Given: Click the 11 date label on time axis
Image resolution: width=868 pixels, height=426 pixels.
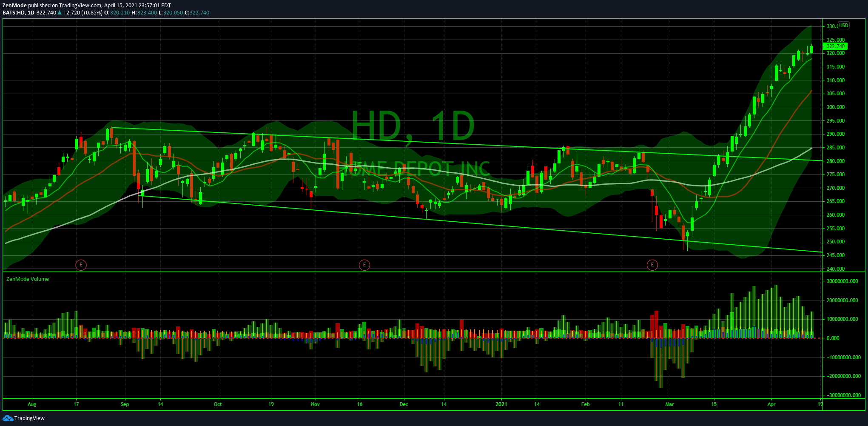Looking at the screenshot, I should pyautogui.click(x=621, y=404).
